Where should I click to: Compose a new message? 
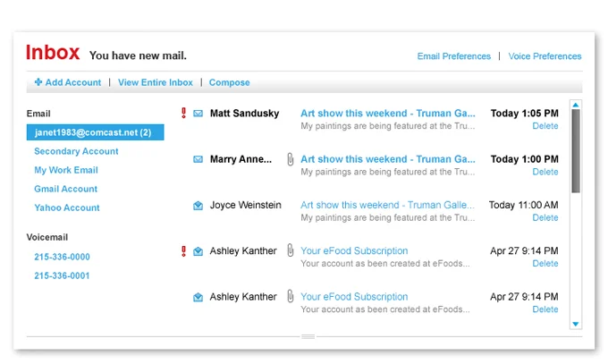(x=229, y=82)
